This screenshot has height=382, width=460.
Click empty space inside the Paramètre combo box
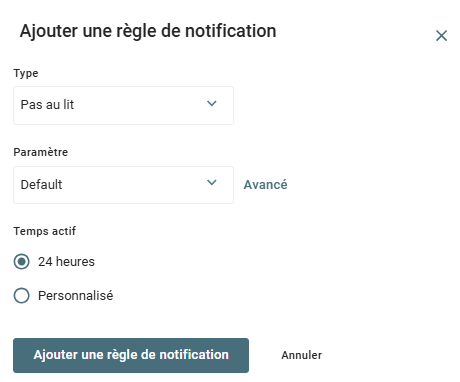coord(133,185)
